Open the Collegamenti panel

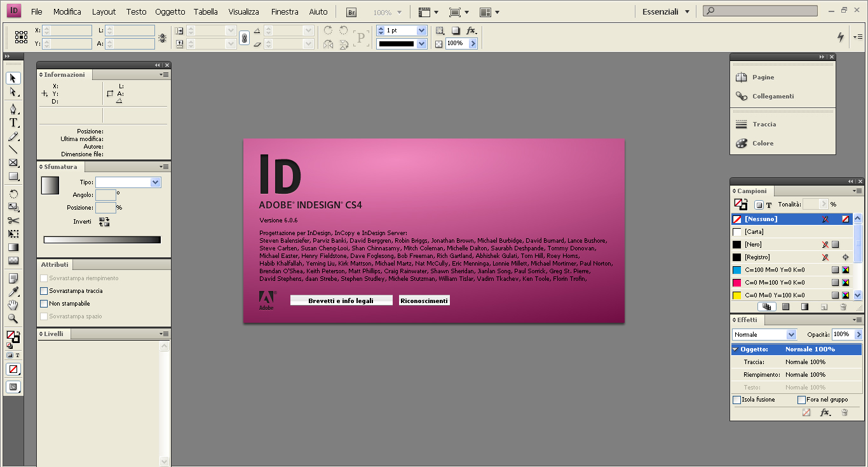pyautogui.click(x=773, y=97)
